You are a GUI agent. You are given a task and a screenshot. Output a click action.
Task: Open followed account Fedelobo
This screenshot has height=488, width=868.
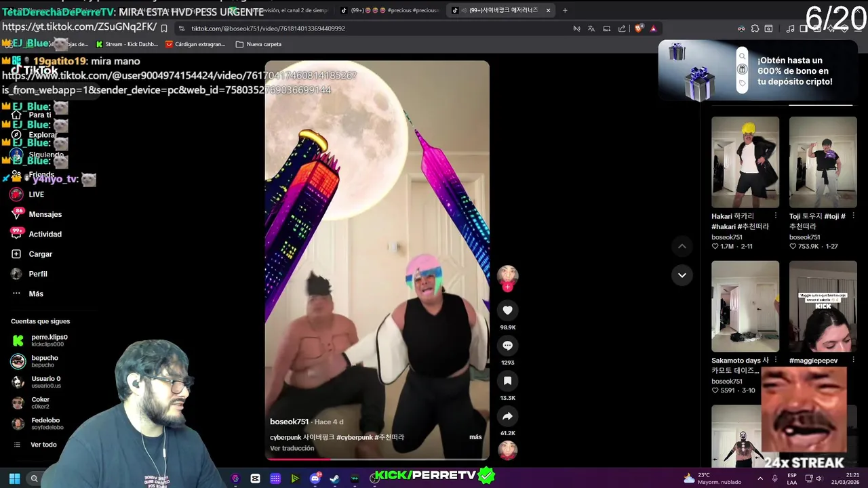38,424
